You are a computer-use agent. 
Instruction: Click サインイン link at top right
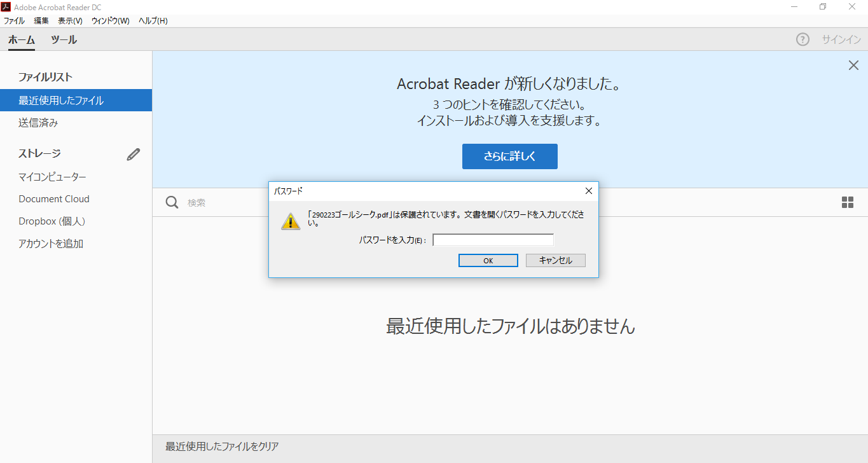[x=841, y=39]
